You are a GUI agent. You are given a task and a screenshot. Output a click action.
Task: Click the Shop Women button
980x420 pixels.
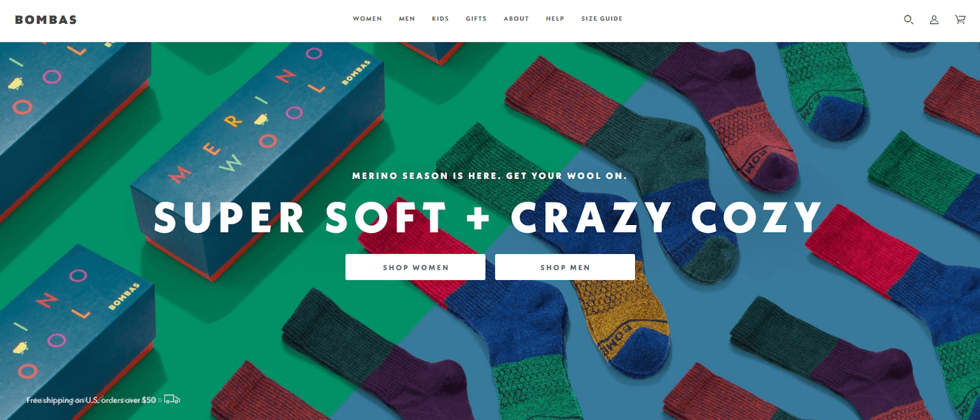coord(415,267)
